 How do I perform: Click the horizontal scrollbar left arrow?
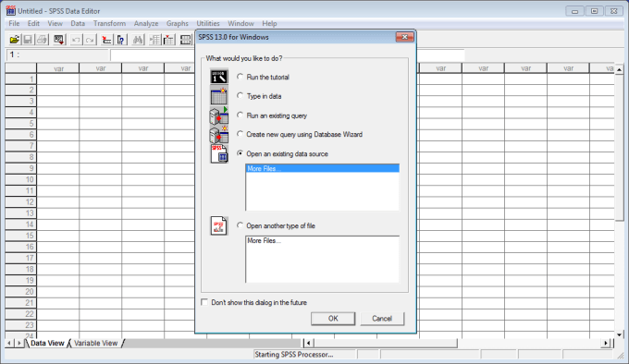(308, 343)
